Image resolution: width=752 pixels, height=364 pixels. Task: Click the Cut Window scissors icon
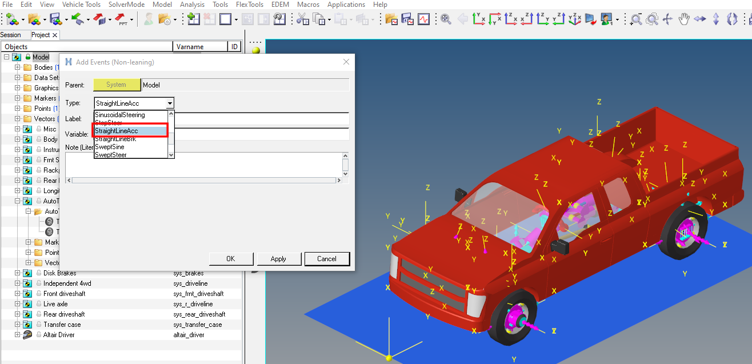(302, 19)
